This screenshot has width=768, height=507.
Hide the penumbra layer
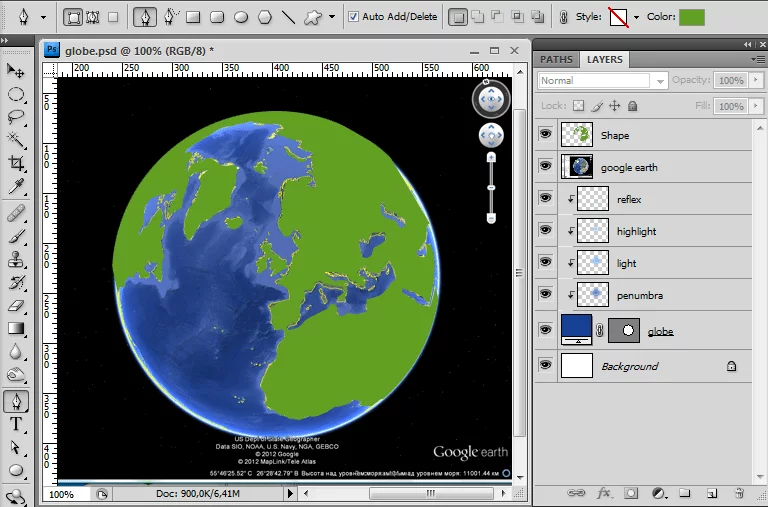click(x=545, y=294)
